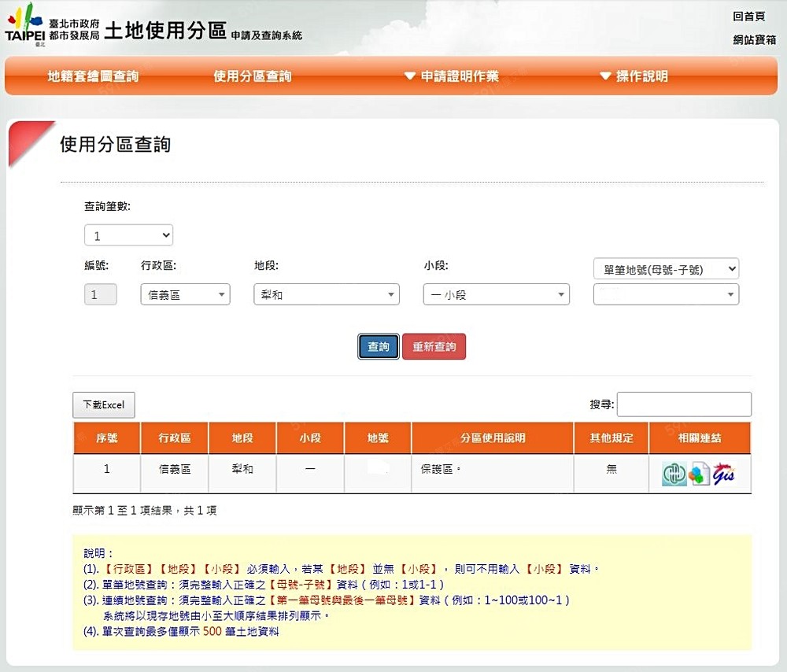Open the colored cubes document icon

pyautogui.click(x=698, y=474)
